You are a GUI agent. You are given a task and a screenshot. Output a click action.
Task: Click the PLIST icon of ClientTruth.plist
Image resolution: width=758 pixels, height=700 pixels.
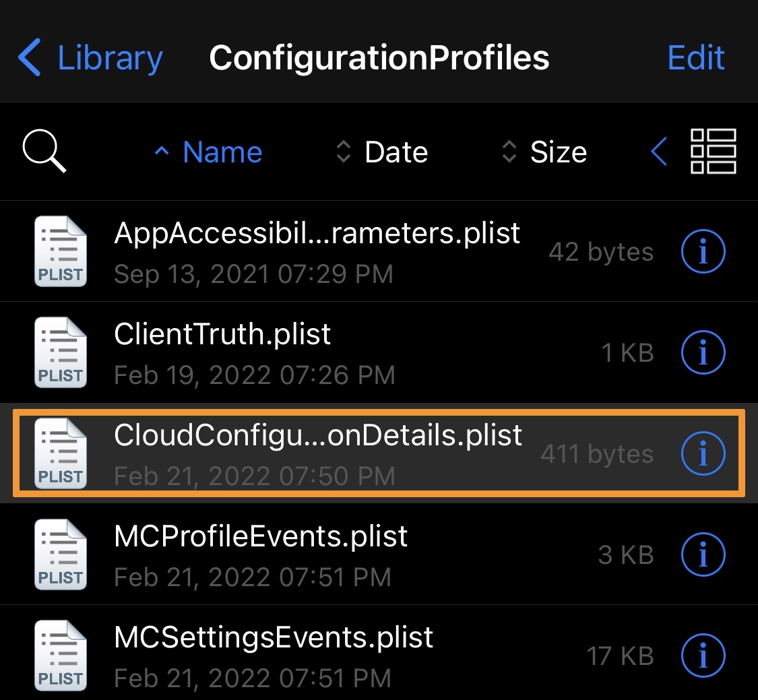tap(61, 352)
